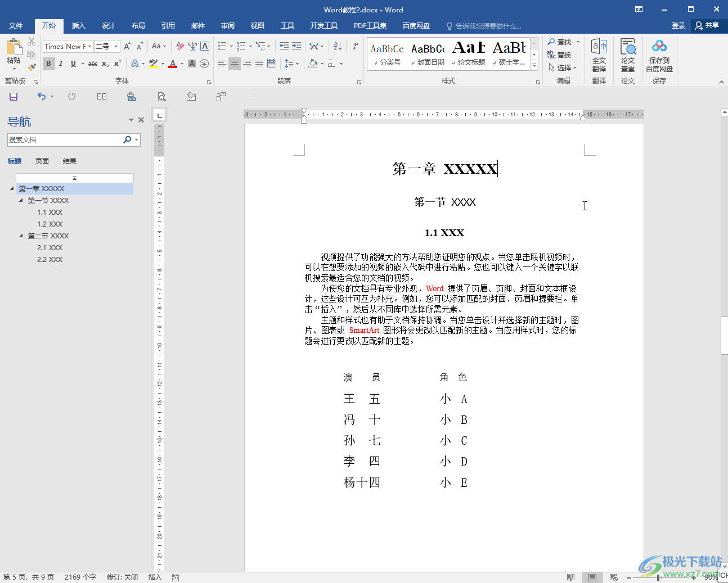728x583 pixels.
Task: Switch to print layout view
Action: coord(592,577)
